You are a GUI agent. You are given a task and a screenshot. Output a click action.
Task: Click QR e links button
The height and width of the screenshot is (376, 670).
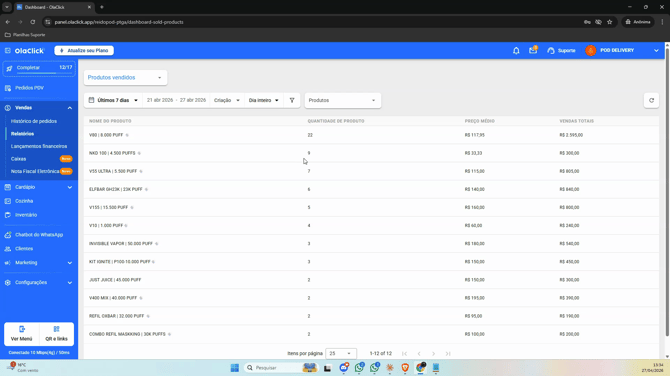click(x=56, y=334)
